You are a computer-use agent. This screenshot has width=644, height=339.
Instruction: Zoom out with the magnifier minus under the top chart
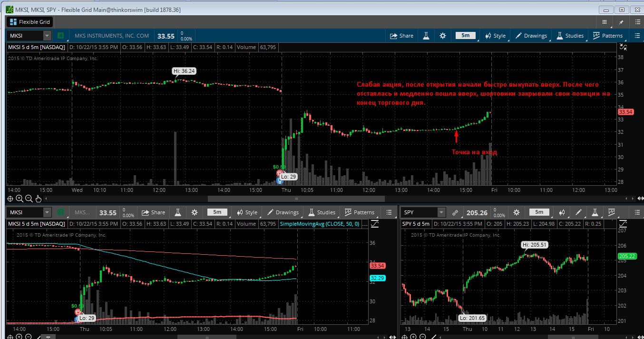coord(29,199)
